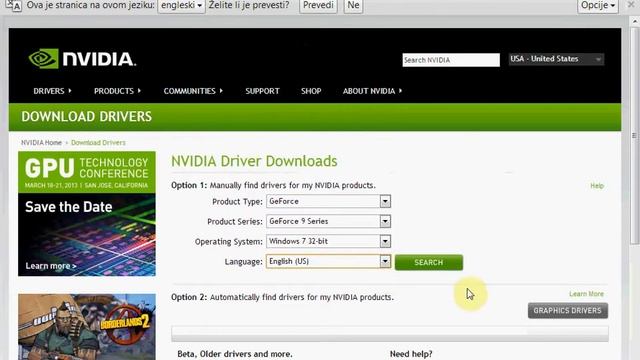This screenshot has height=360, width=640.
Task: Open the page language dropdown 'engleski'
Action: 181,6
